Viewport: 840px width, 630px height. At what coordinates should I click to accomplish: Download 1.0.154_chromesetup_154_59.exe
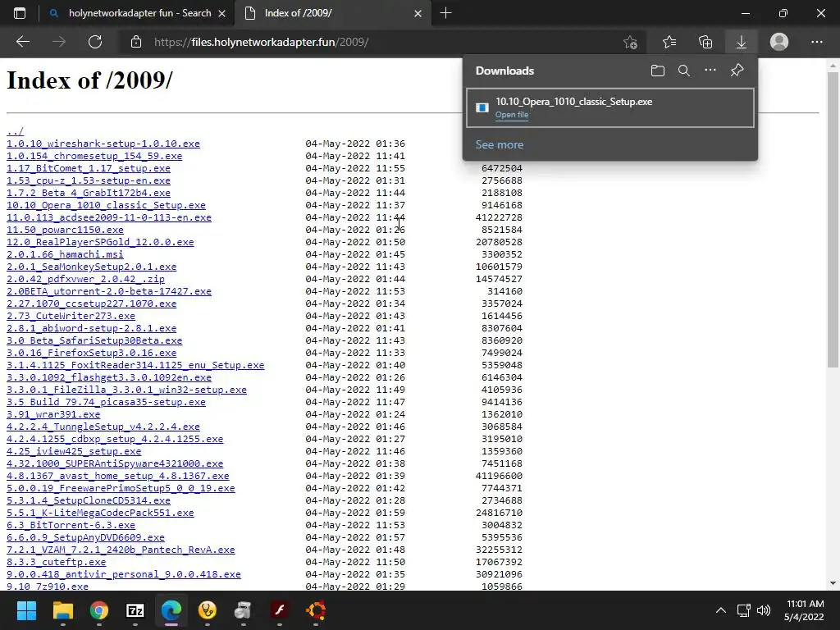click(x=94, y=156)
